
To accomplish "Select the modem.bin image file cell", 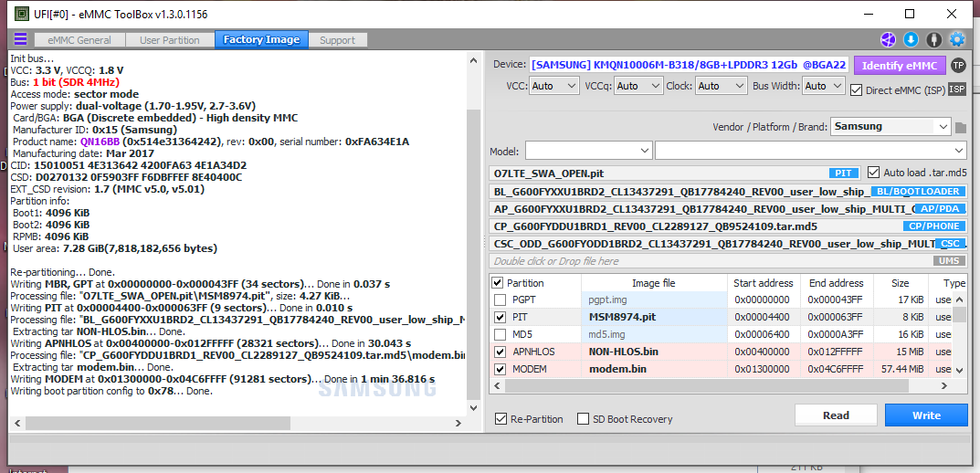I will (x=654, y=369).
